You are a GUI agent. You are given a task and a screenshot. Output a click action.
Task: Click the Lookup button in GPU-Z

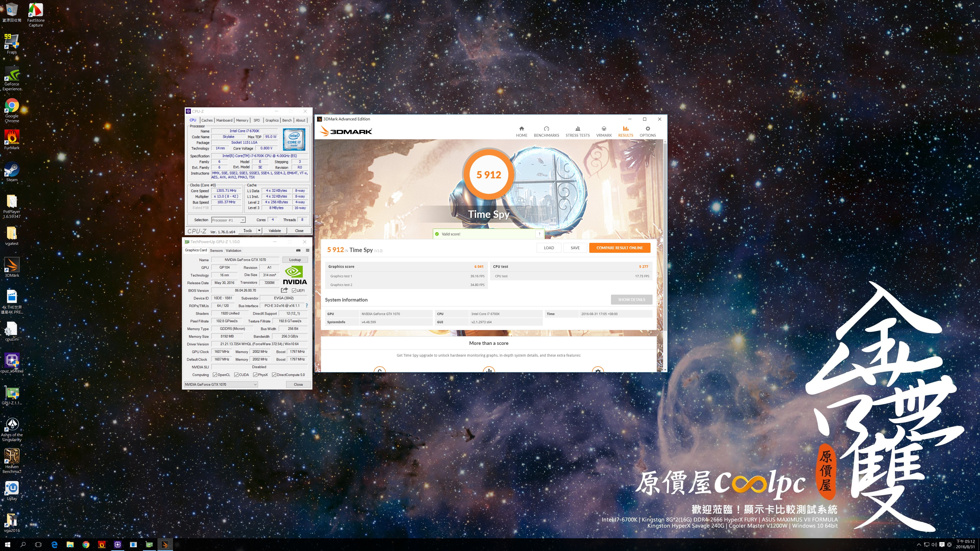coord(295,260)
